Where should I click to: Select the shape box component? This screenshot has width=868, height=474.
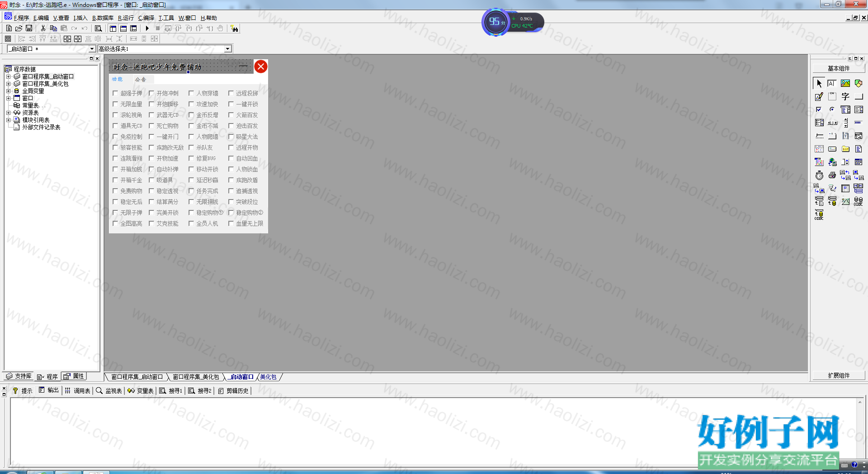coord(858,83)
